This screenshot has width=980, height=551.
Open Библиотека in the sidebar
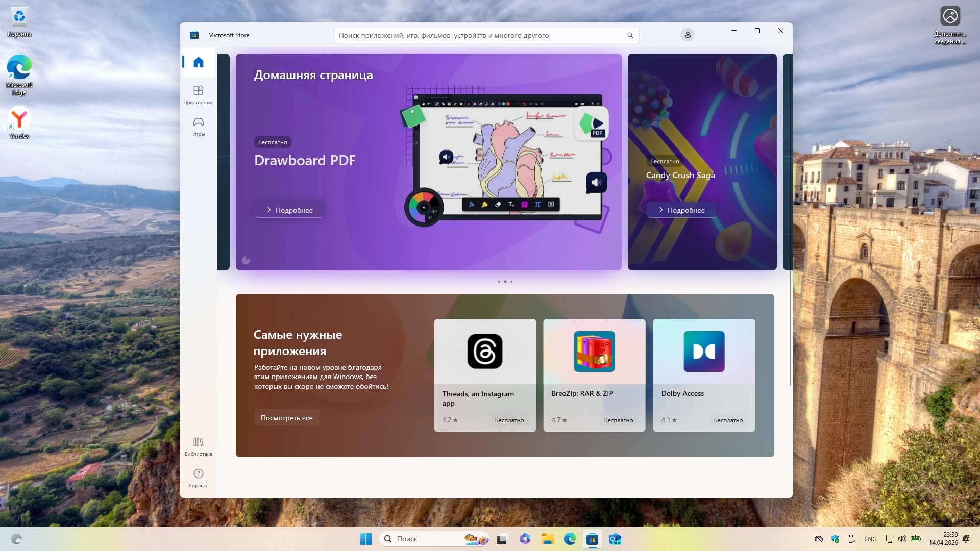(x=199, y=446)
